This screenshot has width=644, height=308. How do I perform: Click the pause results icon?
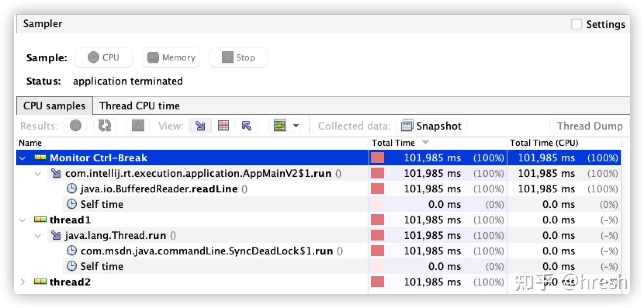pyautogui.click(x=76, y=126)
